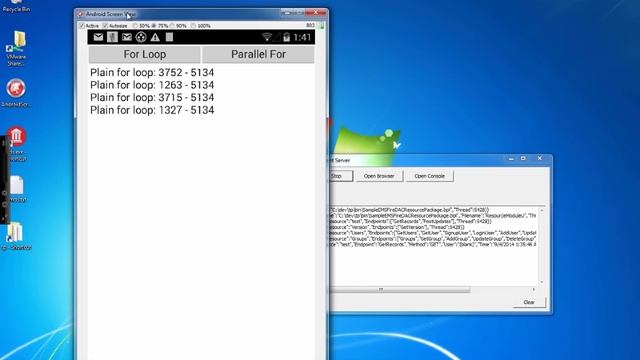Click the server log scroll-down arrow
The image size is (640, 360).
click(x=542, y=282)
